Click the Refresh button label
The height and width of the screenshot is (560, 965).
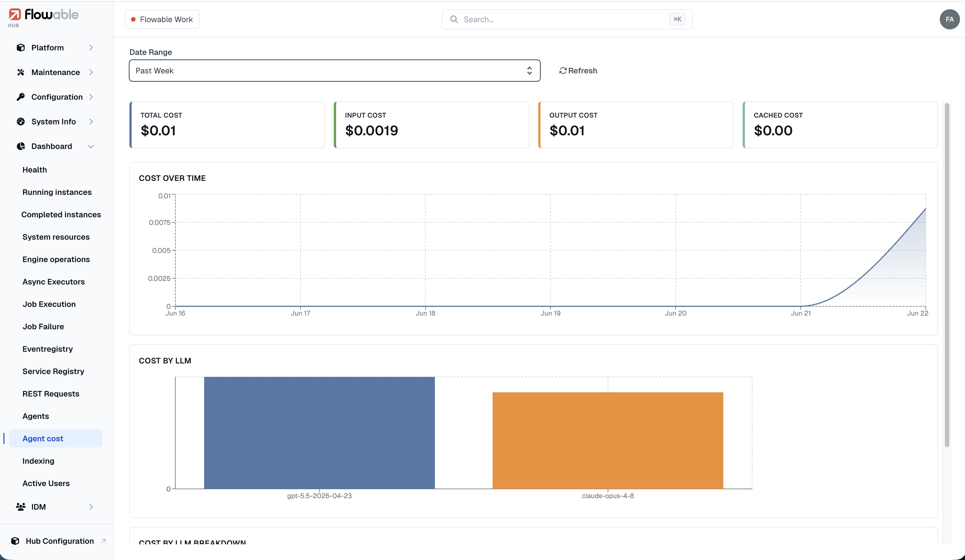click(582, 71)
